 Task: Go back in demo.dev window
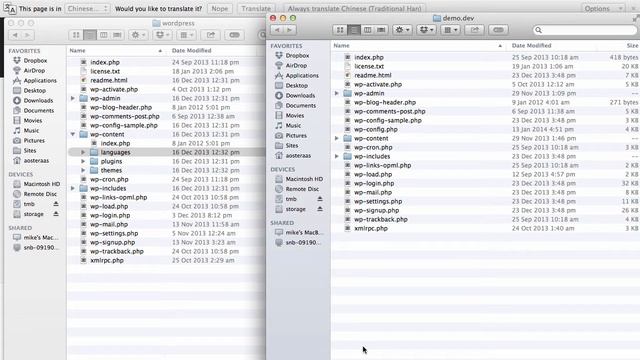point(277,30)
